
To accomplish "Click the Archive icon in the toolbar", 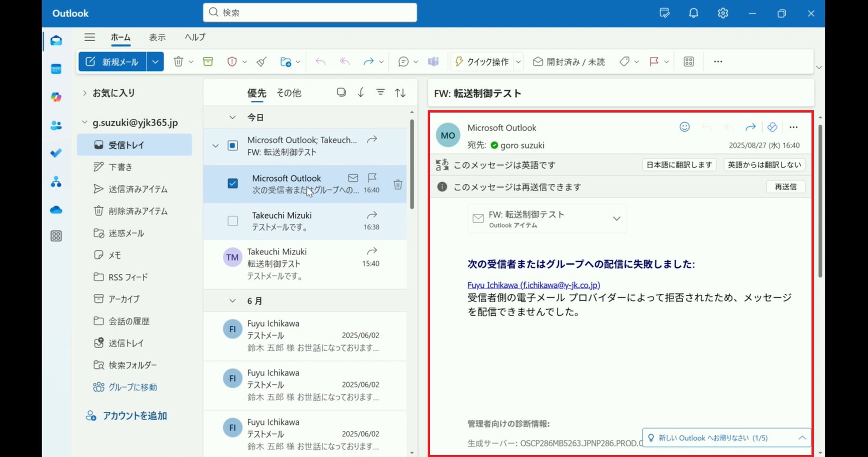I will [x=208, y=61].
